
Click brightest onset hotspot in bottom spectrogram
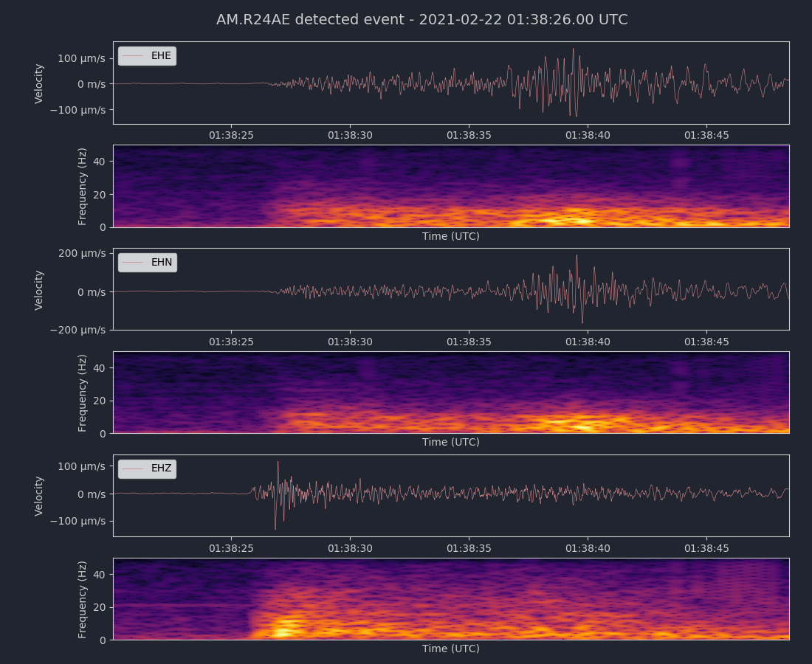tap(283, 631)
